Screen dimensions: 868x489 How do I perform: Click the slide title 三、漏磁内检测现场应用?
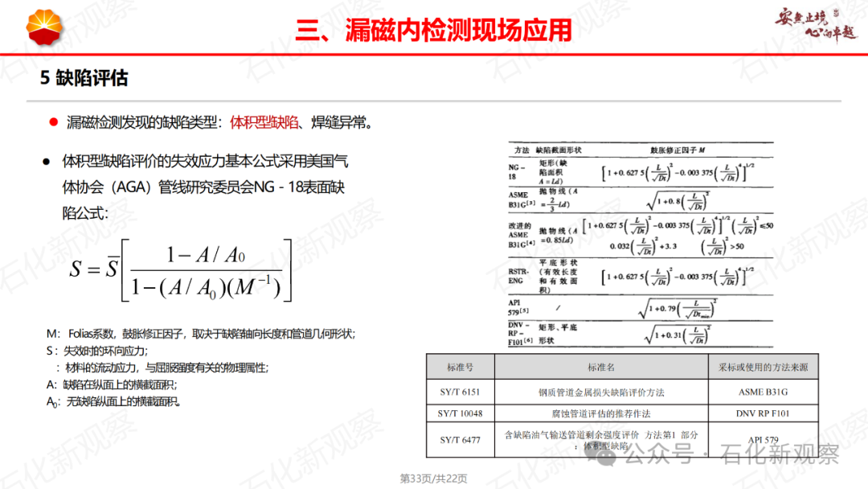coord(433,30)
